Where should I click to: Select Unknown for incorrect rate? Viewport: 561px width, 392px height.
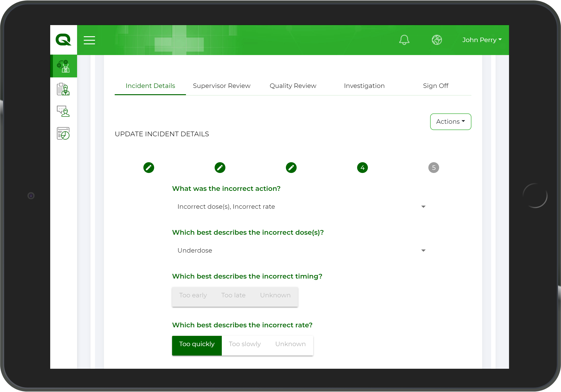(x=290, y=344)
